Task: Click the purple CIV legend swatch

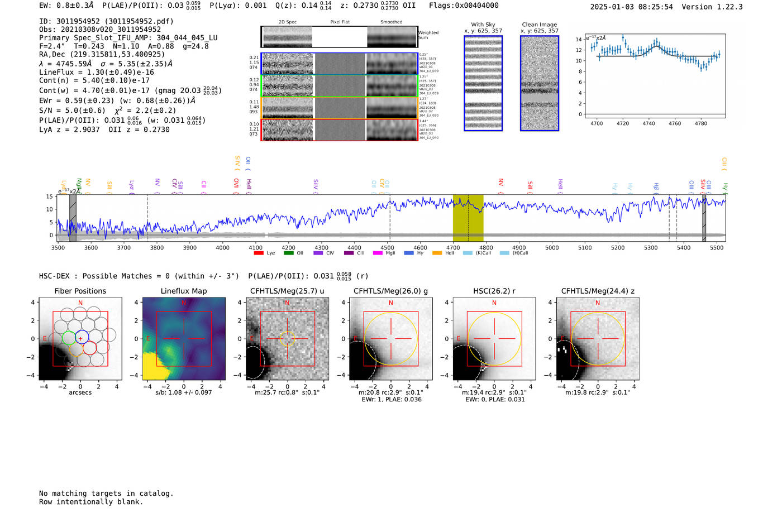Action: 318,253
